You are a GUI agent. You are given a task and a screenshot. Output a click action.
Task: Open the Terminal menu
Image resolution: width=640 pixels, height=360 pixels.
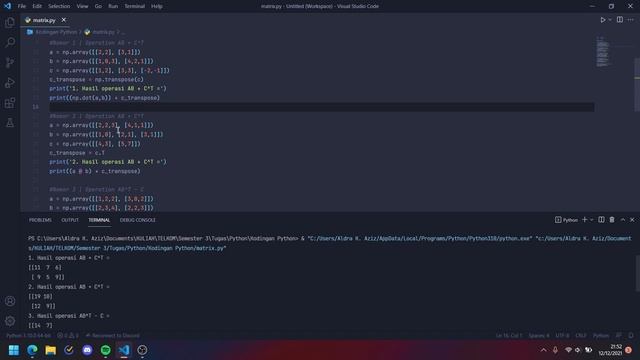(x=135, y=6)
